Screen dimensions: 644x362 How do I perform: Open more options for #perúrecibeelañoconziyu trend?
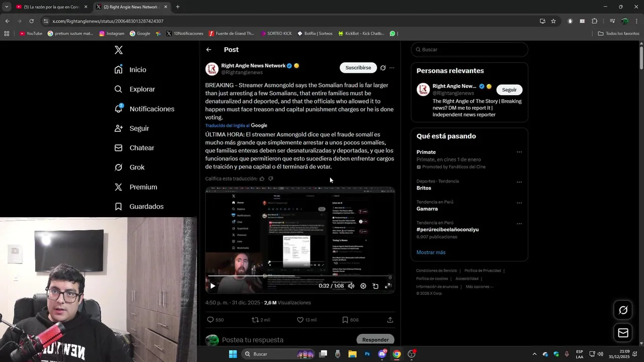(x=519, y=223)
